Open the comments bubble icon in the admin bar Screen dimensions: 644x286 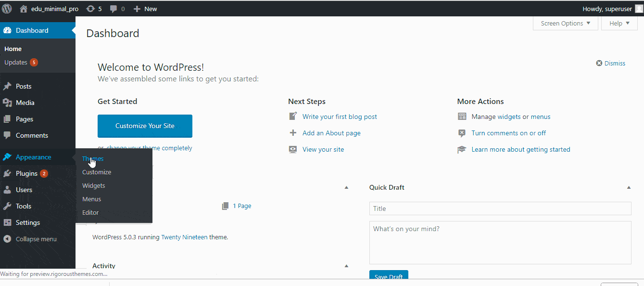[x=114, y=9]
